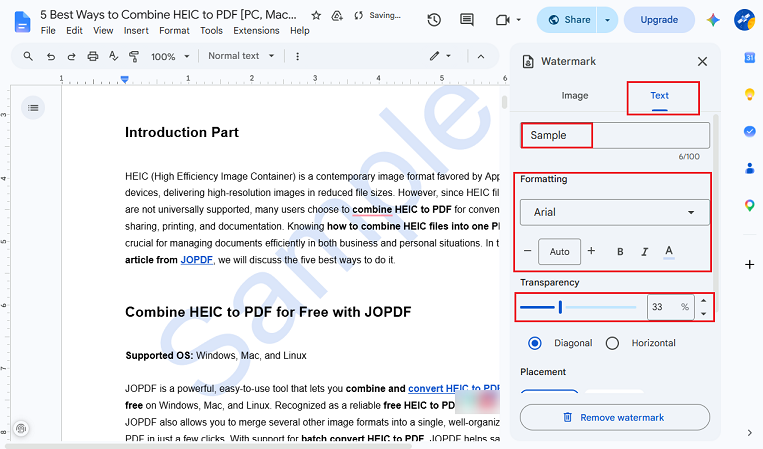
Task: Activate the paint format tool
Action: pos(134,56)
